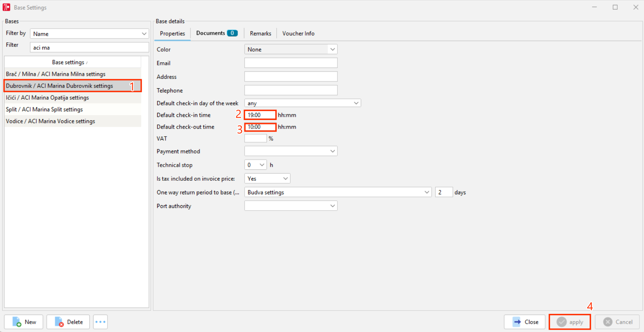Open One way return base dropdown Budva settings
This screenshot has height=332, width=644.
[x=338, y=192]
